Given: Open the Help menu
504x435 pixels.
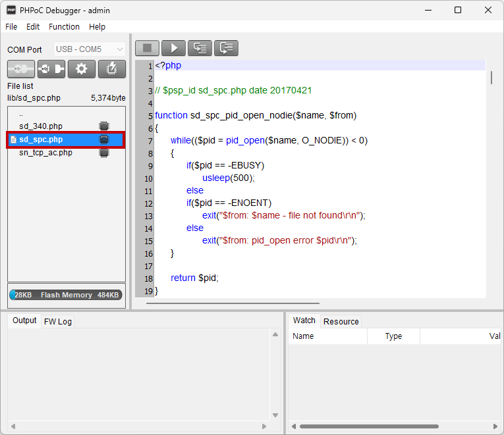Looking at the screenshot, I should [x=97, y=26].
